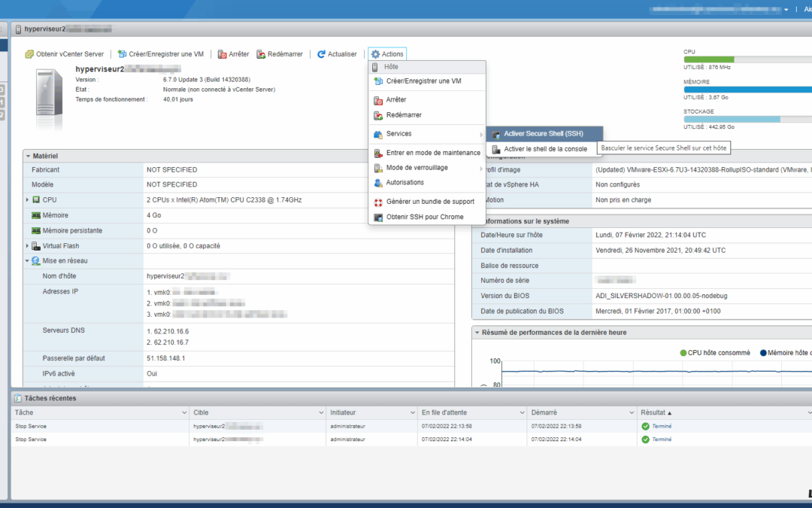Toggle CPU hôte consommé legend marker

coord(683,353)
